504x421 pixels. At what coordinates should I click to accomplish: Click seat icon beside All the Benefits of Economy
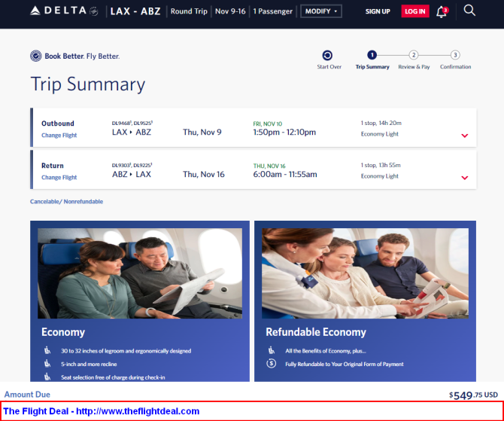pyautogui.click(x=272, y=350)
